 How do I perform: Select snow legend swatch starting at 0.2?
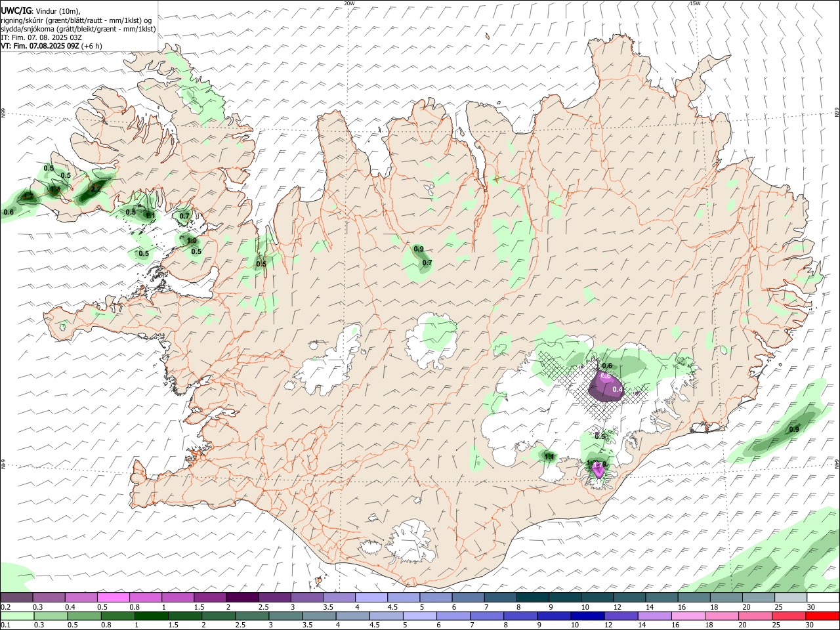pyautogui.click(x=16, y=597)
